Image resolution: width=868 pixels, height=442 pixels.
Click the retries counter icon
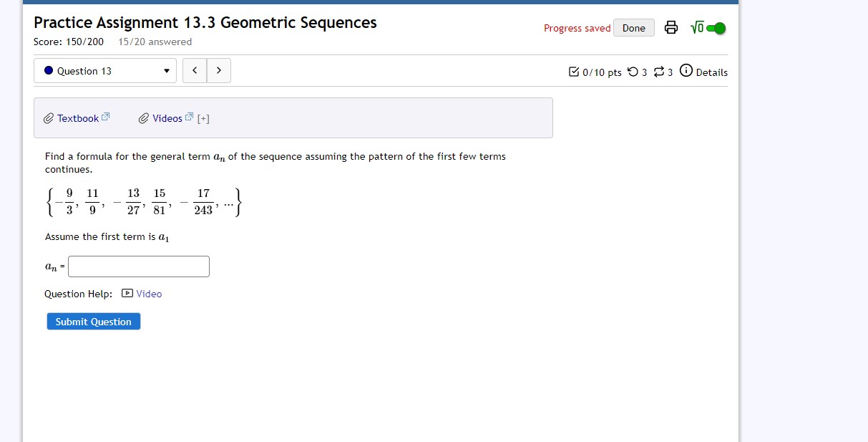pos(632,72)
